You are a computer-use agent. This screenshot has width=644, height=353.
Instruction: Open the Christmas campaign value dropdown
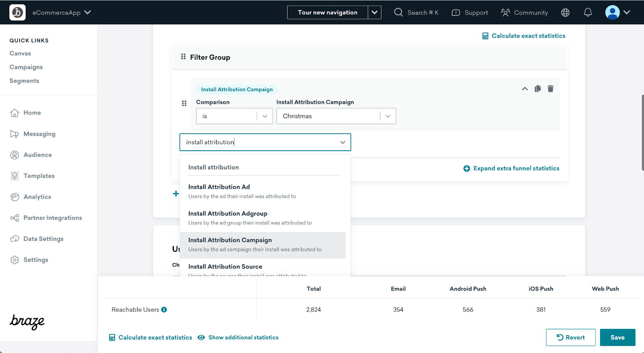point(336,116)
